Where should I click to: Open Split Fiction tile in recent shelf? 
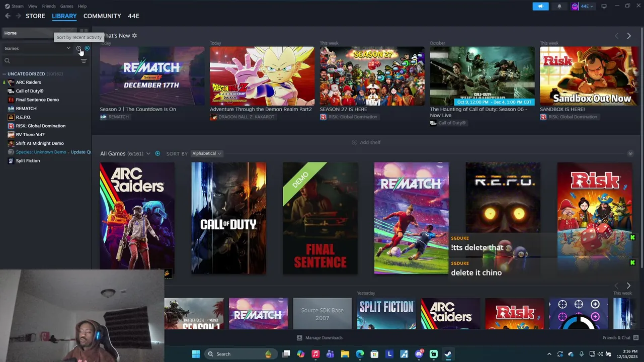tap(386, 314)
